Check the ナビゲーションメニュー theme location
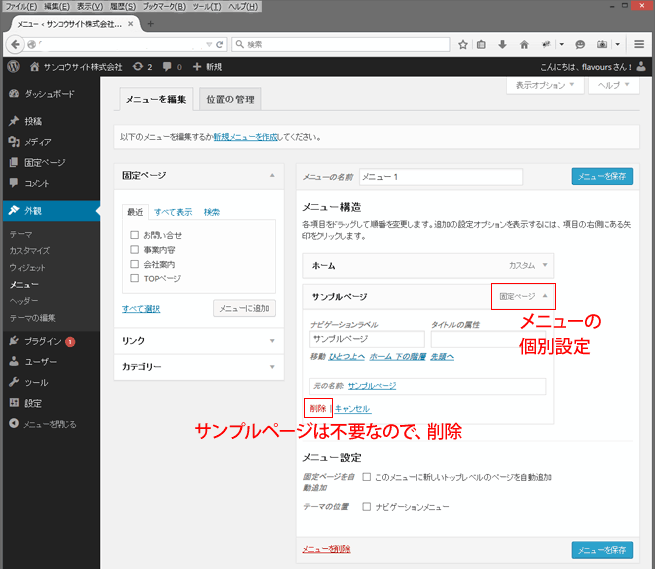This screenshot has height=569, width=655. [x=366, y=507]
